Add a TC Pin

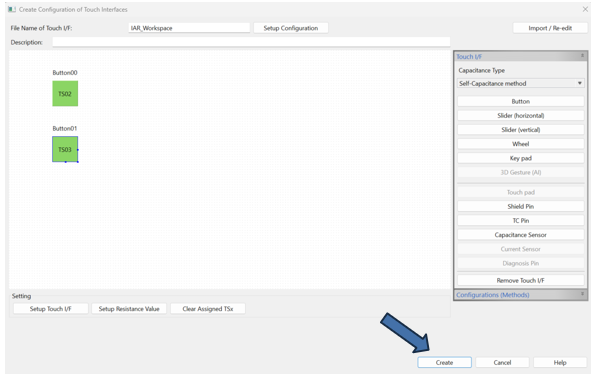coord(520,220)
